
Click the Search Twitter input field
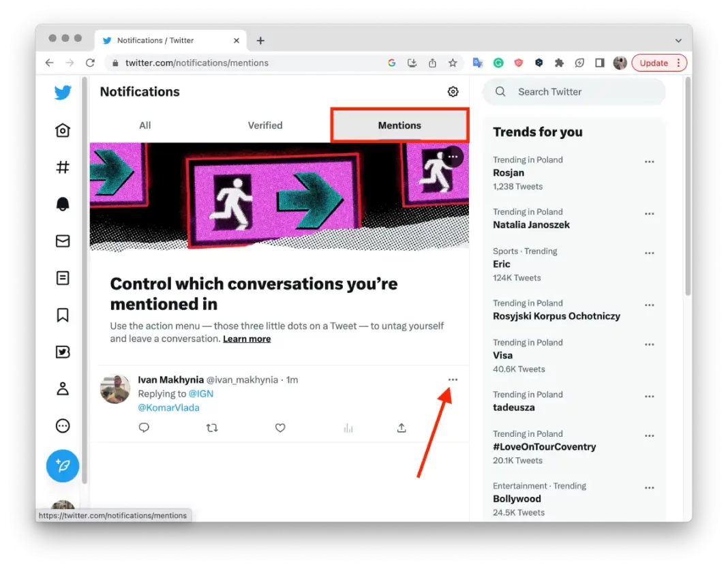[579, 92]
